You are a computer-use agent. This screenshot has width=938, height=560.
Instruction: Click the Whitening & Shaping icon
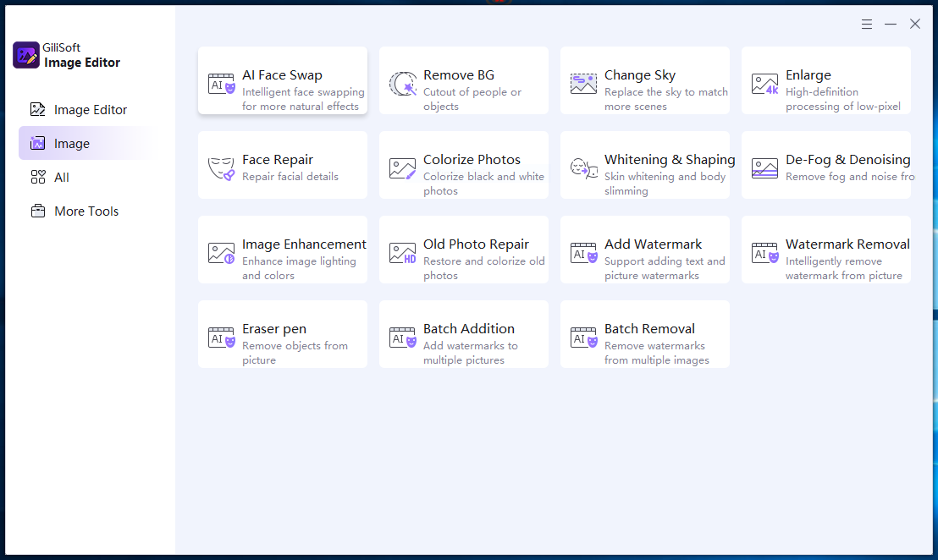pos(583,168)
